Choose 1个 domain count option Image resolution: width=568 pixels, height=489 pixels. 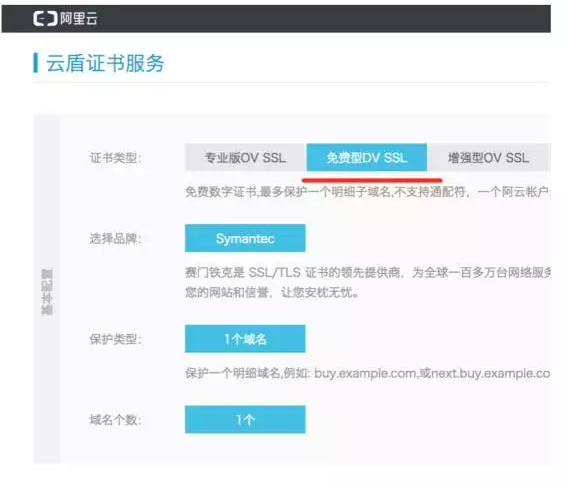(245, 419)
